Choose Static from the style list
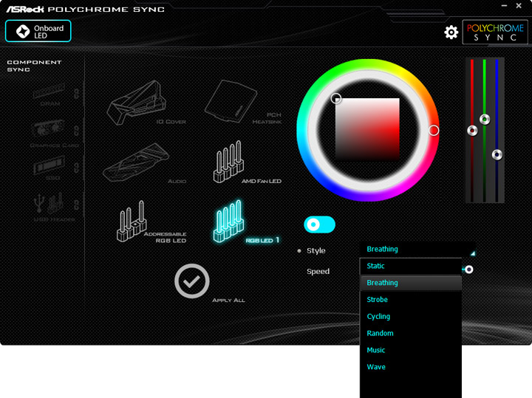Screen dimensions: 532x398 click(x=411, y=266)
